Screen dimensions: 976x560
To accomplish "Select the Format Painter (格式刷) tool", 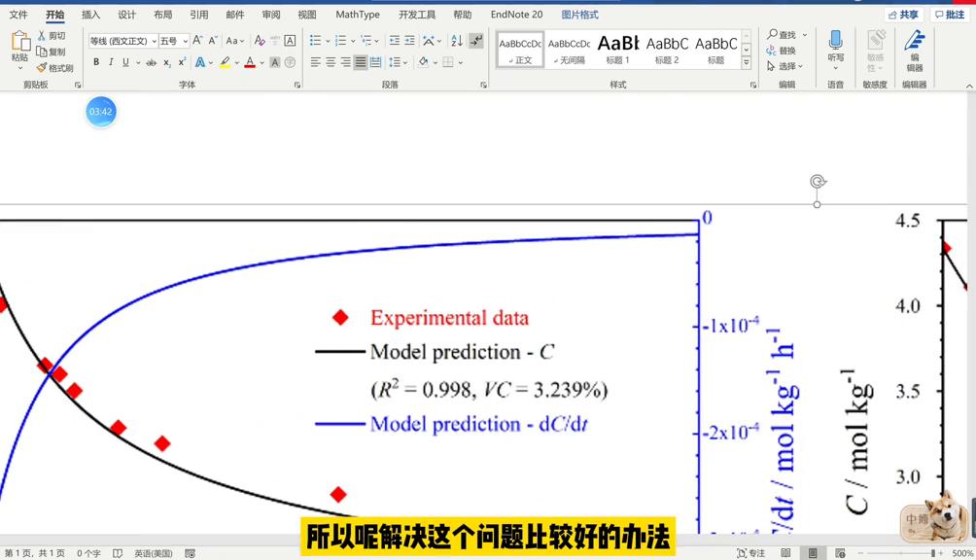I will click(x=53, y=67).
